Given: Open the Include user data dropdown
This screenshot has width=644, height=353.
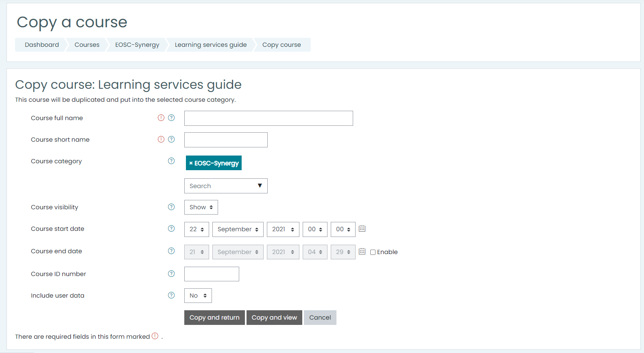Looking at the screenshot, I should pos(198,296).
